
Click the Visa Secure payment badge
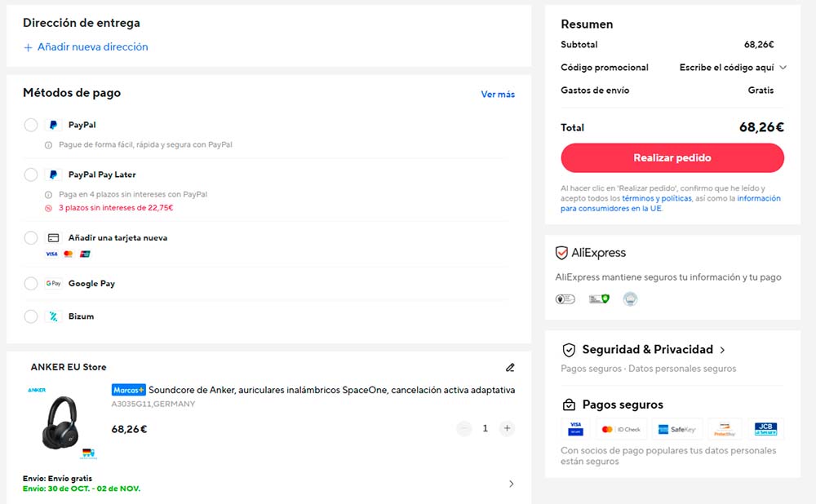click(575, 429)
